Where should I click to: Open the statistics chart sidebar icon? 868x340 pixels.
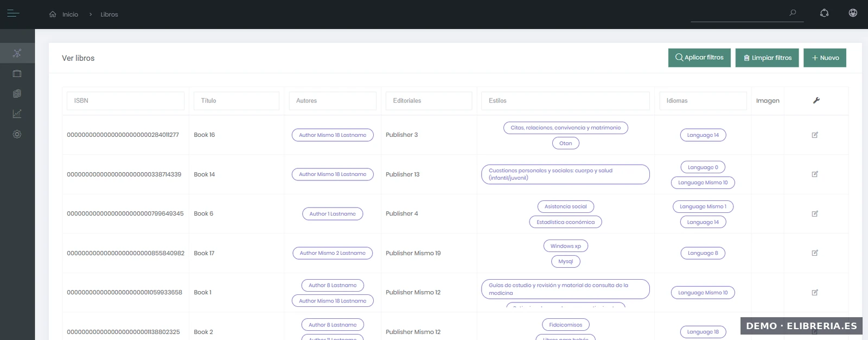click(17, 114)
